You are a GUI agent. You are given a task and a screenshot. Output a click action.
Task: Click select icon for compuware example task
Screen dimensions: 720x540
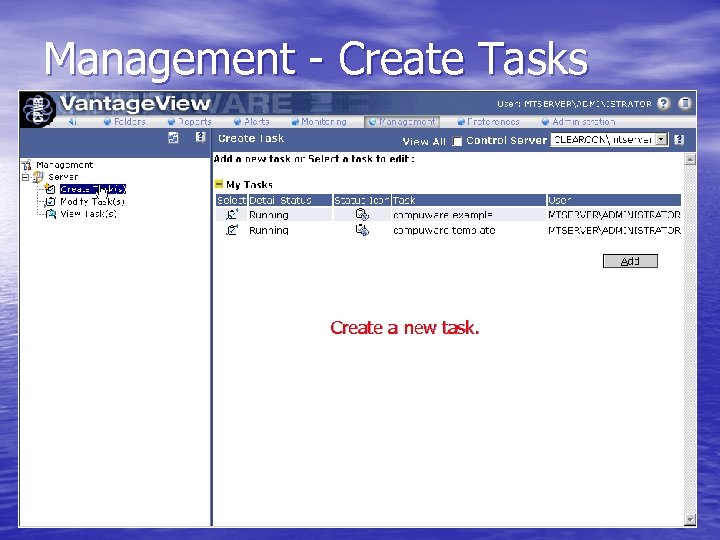point(232,214)
